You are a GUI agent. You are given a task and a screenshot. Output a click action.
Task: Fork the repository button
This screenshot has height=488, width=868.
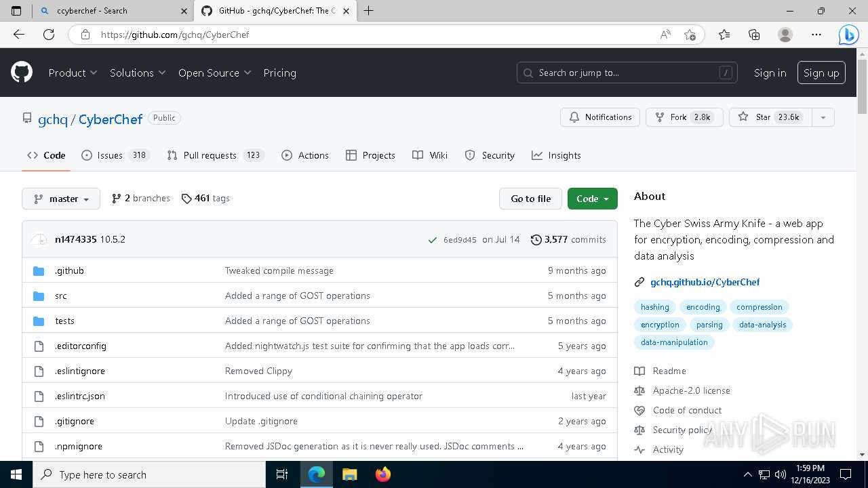pyautogui.click(x=684, y=117)
